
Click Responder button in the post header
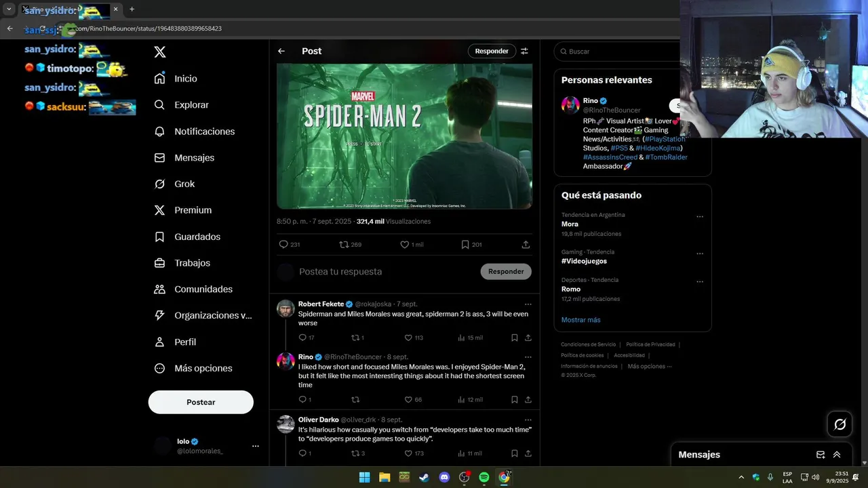tap(492, 51)
